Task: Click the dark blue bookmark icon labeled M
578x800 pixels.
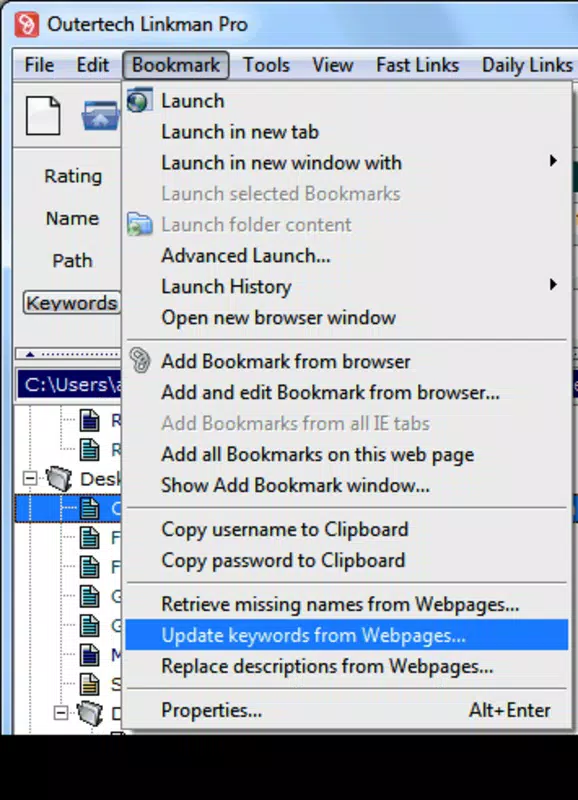Action: (90, 655)
